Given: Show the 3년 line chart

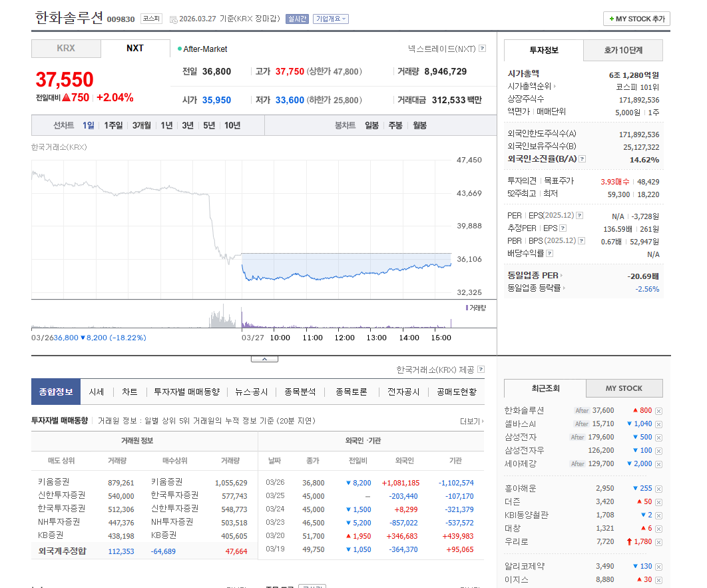Looking at the screenshot, I should coord(188,125).
